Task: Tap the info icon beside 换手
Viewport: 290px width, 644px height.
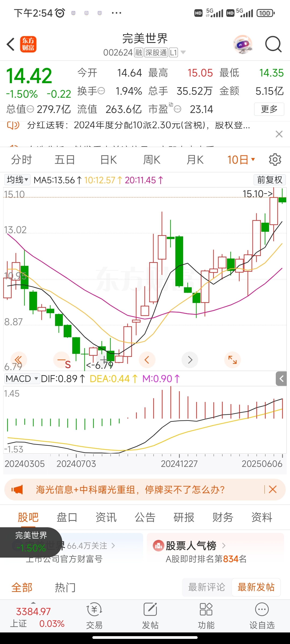Action: point(101,91)
